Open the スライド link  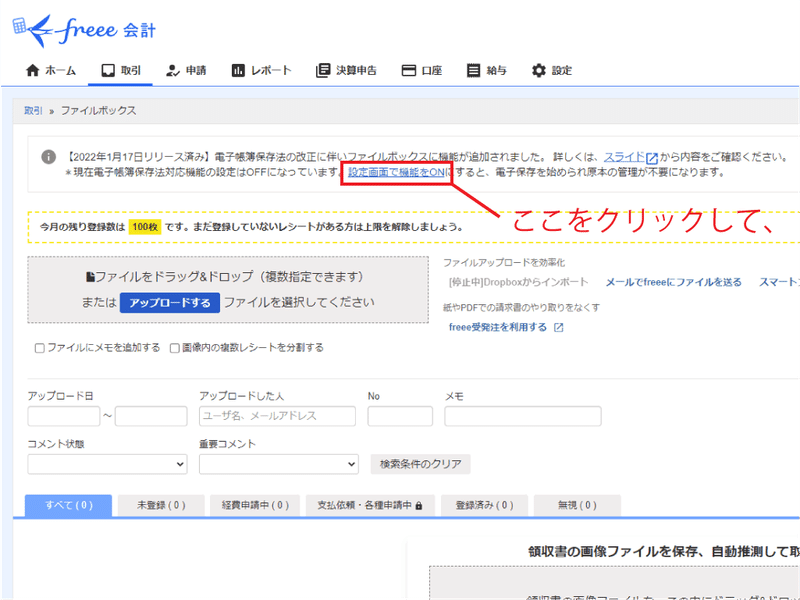[x=624, y=157]
